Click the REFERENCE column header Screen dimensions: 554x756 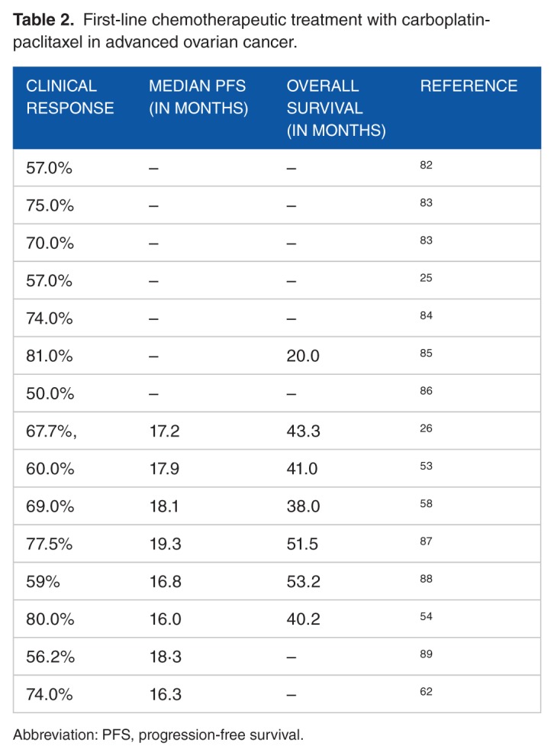pos(469,86)
